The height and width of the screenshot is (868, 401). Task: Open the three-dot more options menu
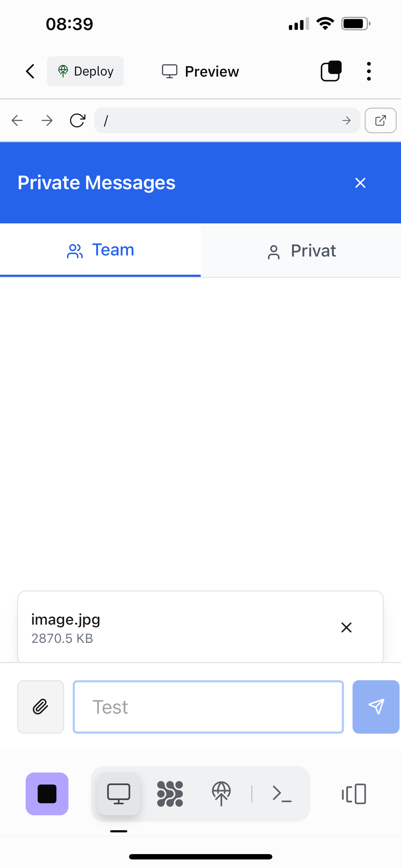[x=369, y=71]
